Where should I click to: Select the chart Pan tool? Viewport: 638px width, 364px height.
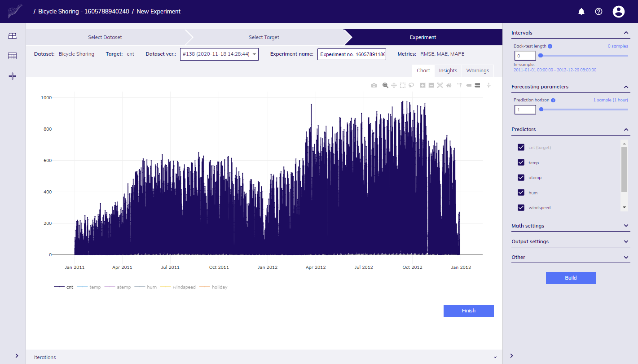pyautogui.click(x=394, y=85)
